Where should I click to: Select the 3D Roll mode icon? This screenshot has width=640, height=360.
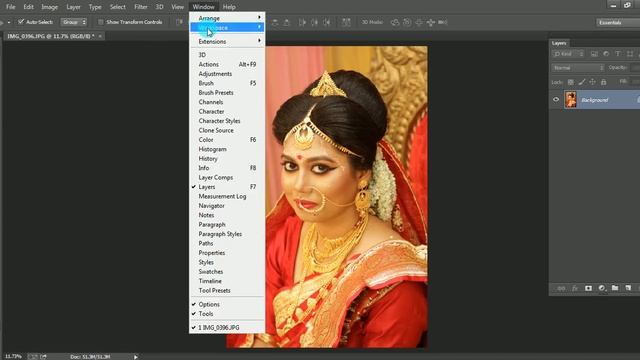click(407, 22)
